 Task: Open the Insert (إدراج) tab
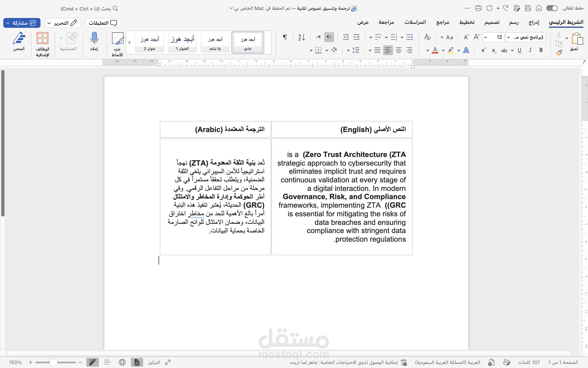(x=534, y=22)
